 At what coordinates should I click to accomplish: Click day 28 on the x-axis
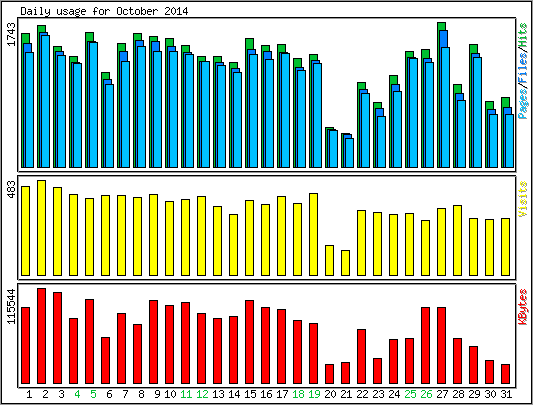458,394
